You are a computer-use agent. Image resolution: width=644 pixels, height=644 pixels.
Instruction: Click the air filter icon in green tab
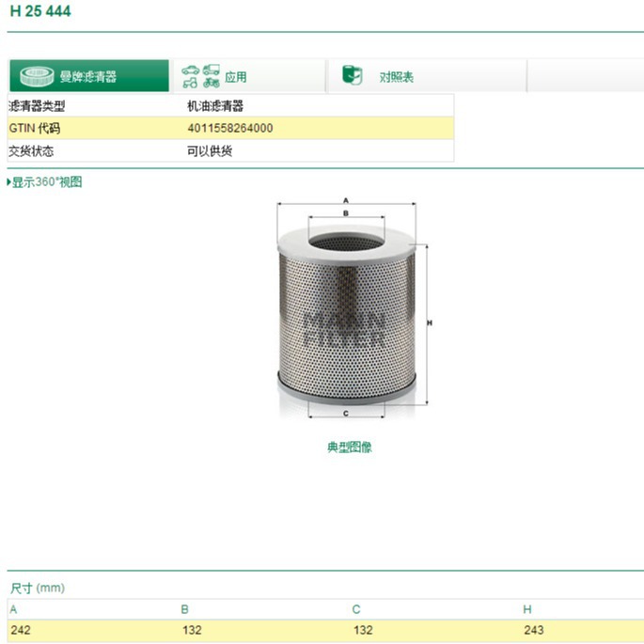click(37, 76)
